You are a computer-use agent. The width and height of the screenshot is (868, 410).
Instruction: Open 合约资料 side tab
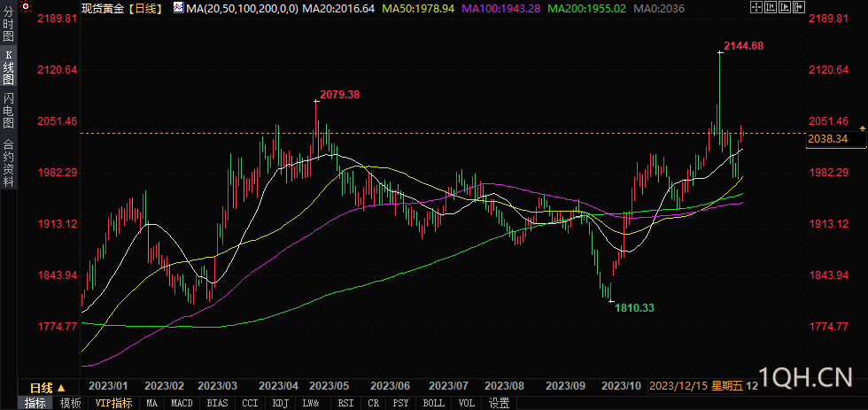click(x=9, y=162)
